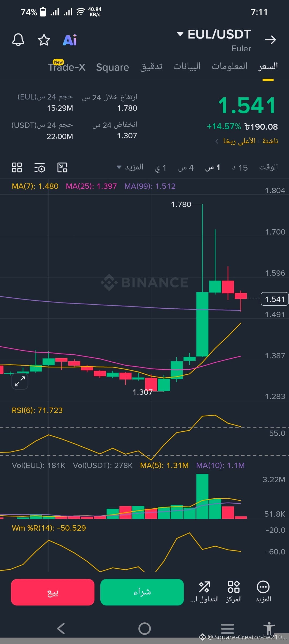Tap the شراء buy button
This screenshot has height=644, width=289.
click(142, 592)
